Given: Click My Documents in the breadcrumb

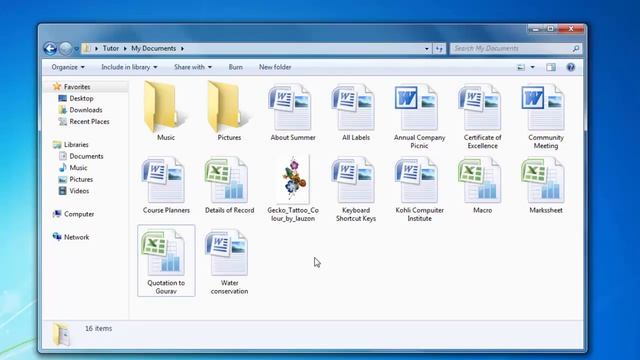Looking at the screenshot, I should tap(153, 49).
